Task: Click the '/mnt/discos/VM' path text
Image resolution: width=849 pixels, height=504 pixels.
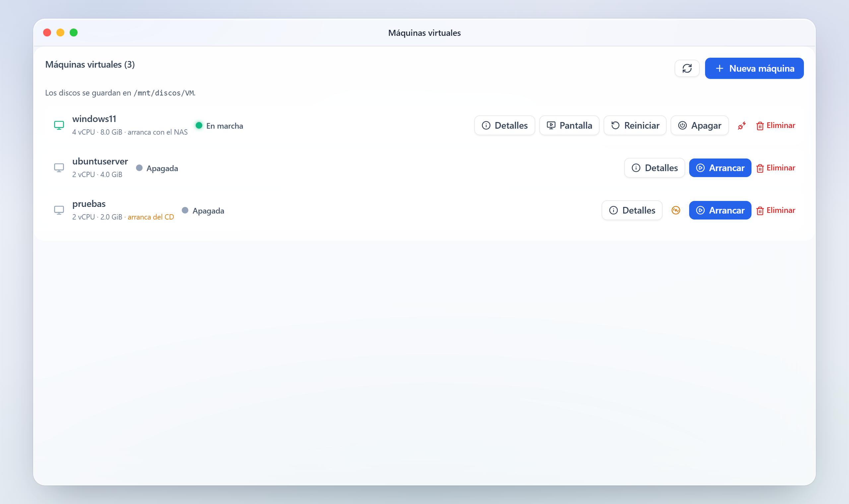Action: (x=164, y=93)
